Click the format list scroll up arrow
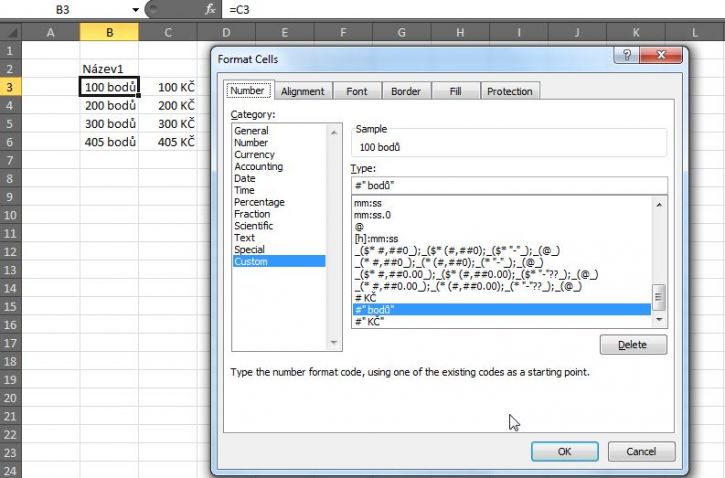The image size is (725, 478). 659,205
